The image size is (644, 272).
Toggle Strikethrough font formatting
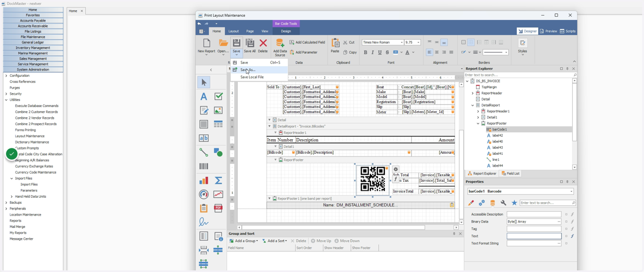coord(387,53)
